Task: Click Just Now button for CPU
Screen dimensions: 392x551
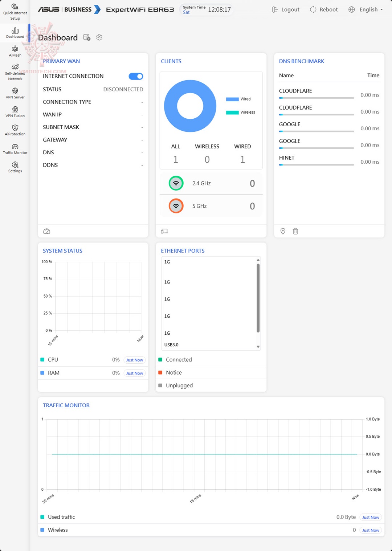Action: click(135, 360)
